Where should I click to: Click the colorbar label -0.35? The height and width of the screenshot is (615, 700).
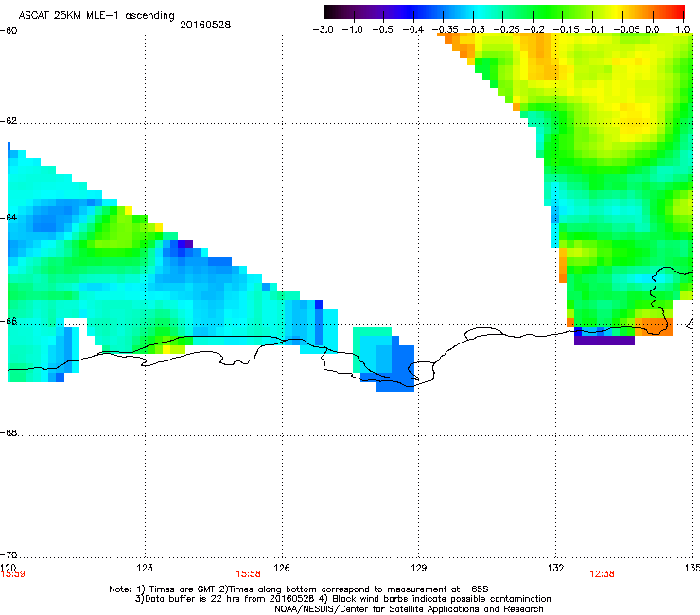[x=446, y=30]
